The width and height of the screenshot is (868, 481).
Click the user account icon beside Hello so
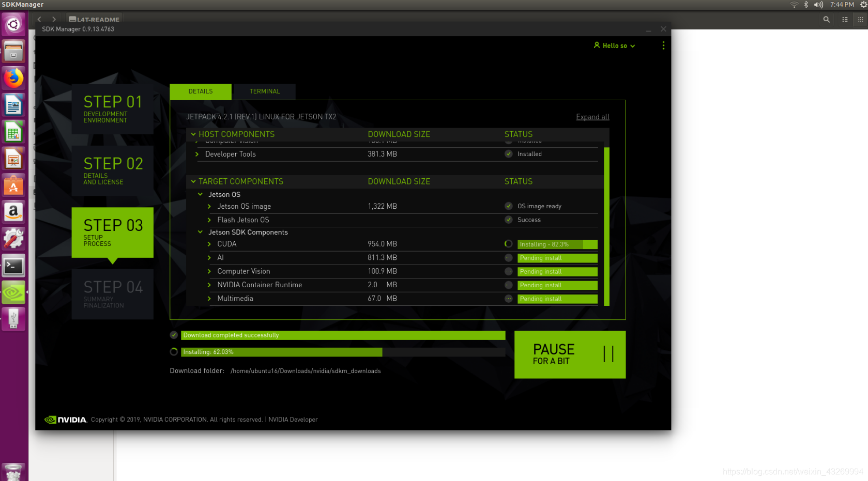(597, 45)
